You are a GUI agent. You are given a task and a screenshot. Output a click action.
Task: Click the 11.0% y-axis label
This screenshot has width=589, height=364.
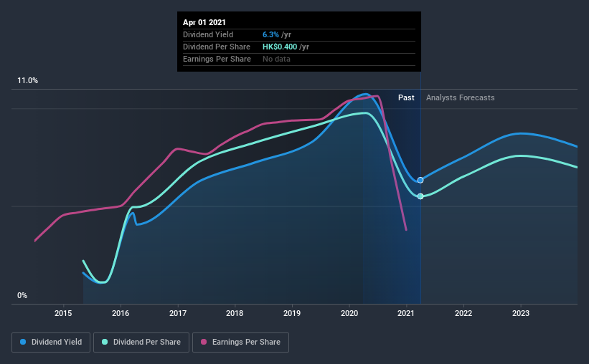point(27,81)
